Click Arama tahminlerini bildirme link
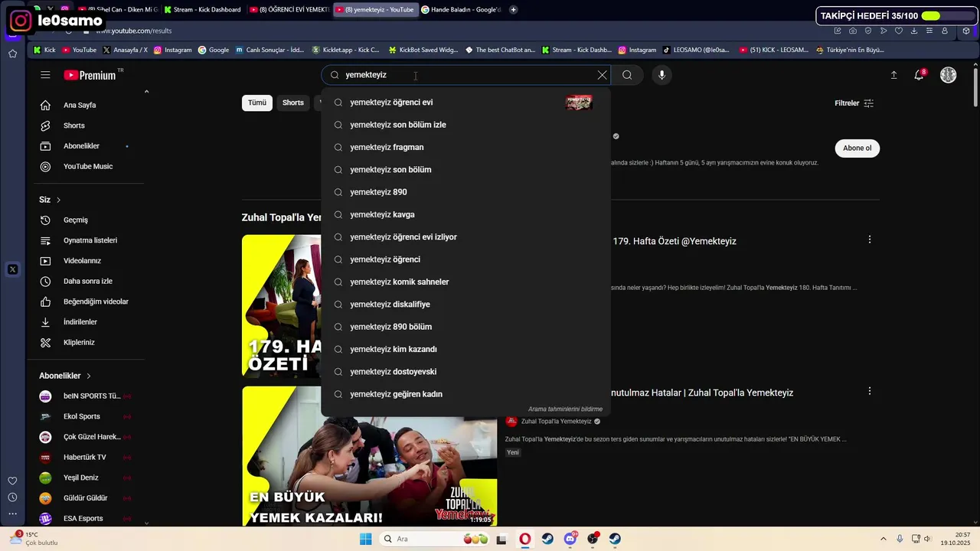This screenshot has height=551, width=980. coord(565,409)
